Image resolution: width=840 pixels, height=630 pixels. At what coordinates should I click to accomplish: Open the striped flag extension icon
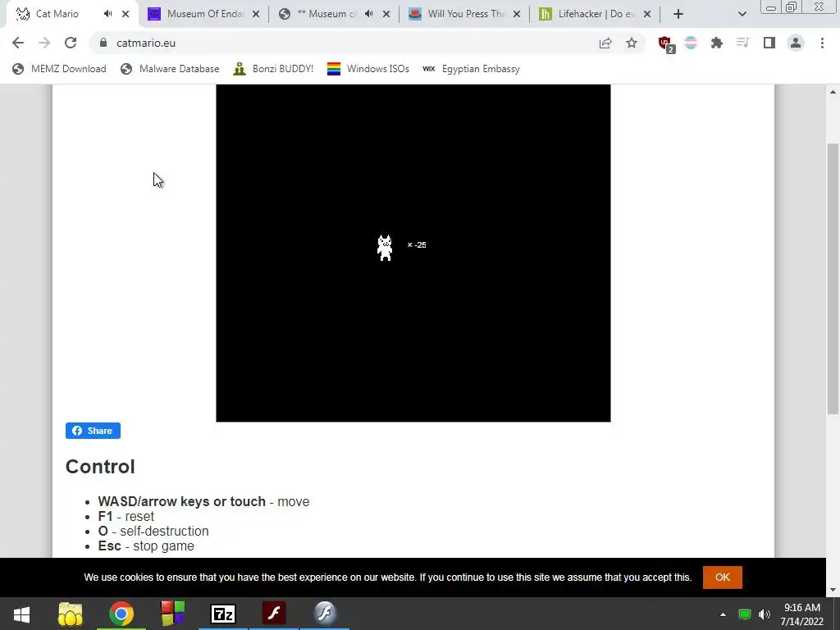[x=691, y=43]
